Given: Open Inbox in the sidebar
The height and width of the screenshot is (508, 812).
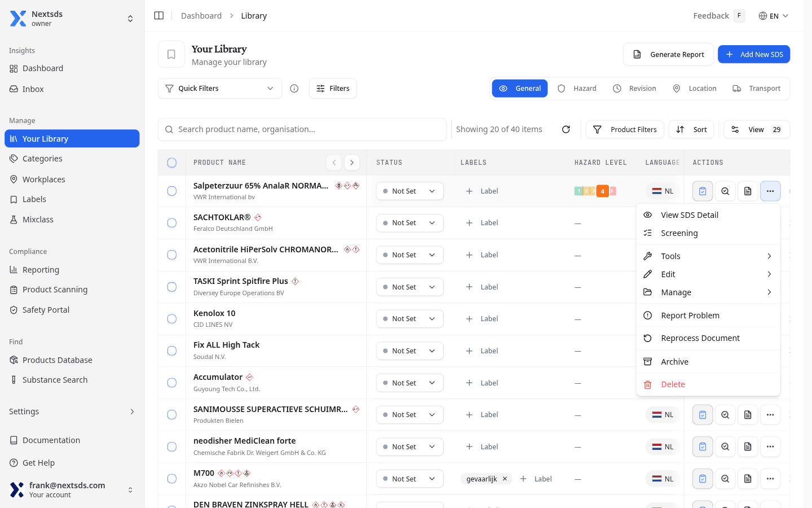Looking at the screenshot, I should 72,89.
